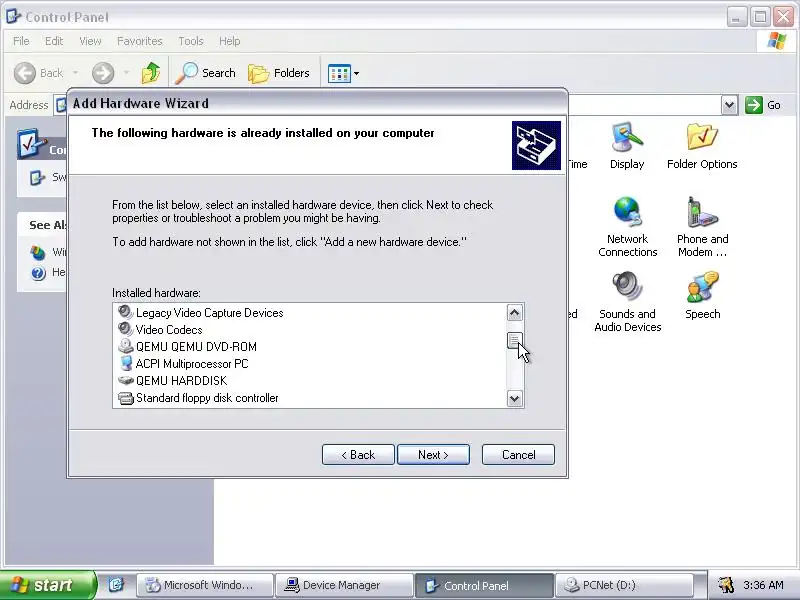Select the 'Video Codecs' list entry
This screenshot has width=800, height=600.
(x=169, y=330)
